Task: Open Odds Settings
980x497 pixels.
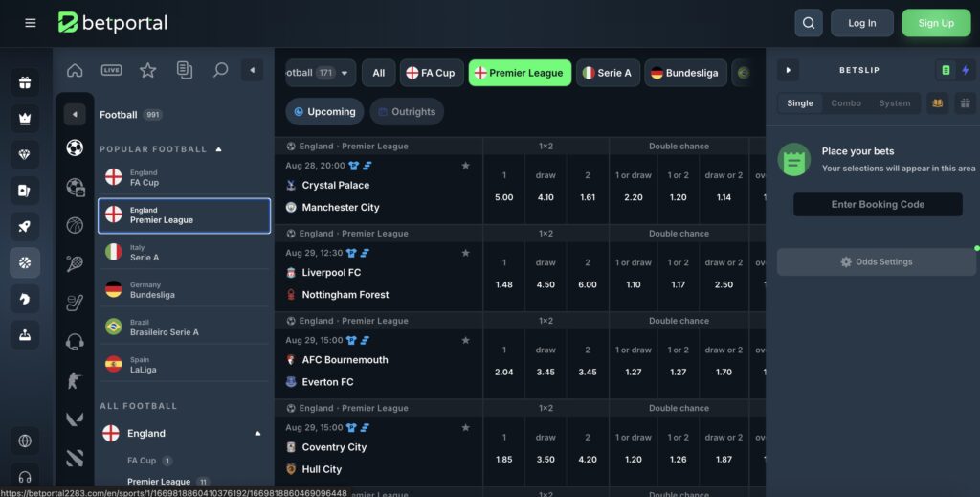Action: tap(877, 262)
